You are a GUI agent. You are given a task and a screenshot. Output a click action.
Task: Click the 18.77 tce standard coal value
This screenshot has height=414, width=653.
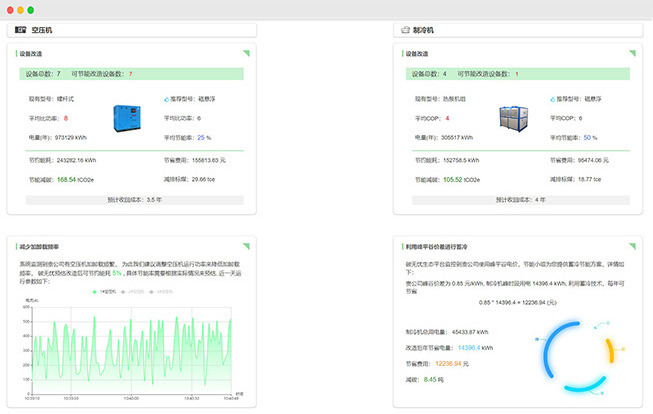(x=589, y=180)
